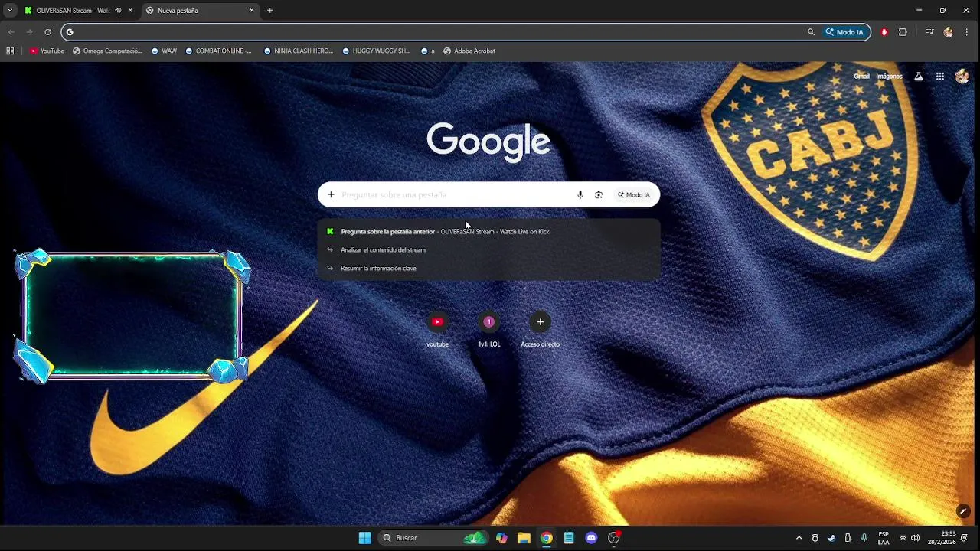This screenshot has width=980, height=551.
Task: Open the Google apps grid icon
Action: 940,77
